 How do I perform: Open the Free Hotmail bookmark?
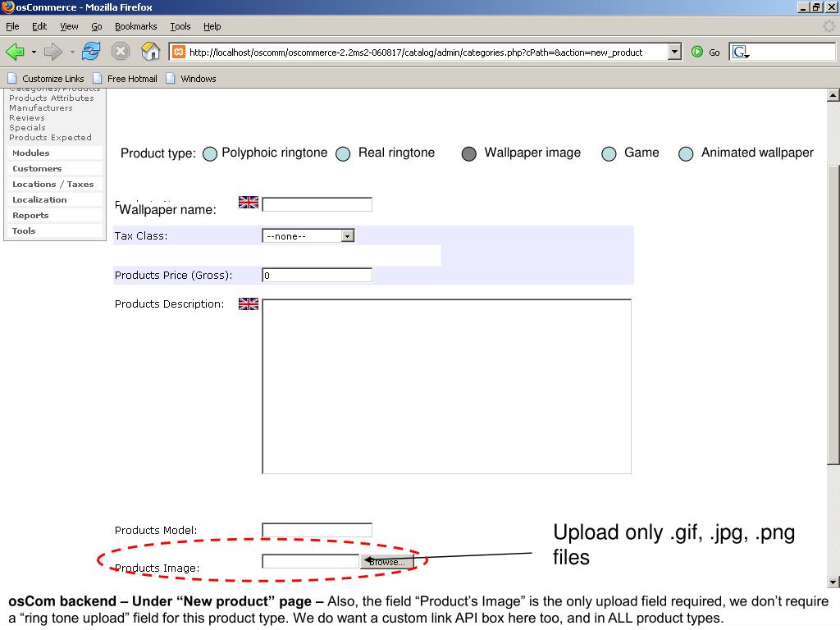pos(126,79)
